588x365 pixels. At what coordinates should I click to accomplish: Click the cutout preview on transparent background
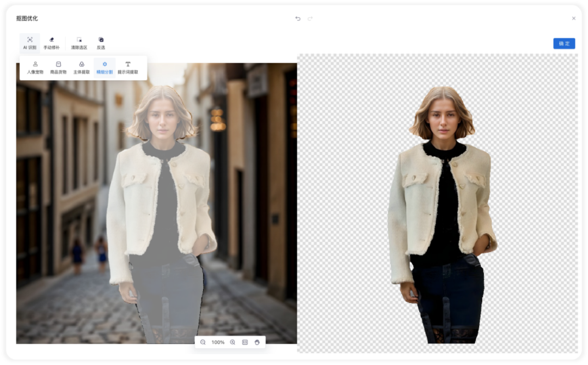pyautogui.click(x=443, y=215)
